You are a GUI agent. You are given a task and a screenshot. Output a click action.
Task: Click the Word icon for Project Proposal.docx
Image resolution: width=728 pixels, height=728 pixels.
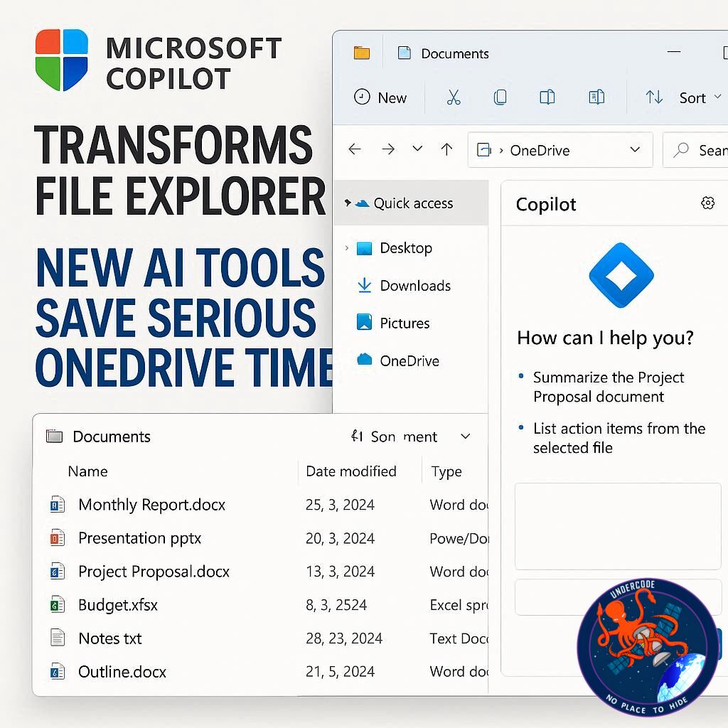[58, 571]
